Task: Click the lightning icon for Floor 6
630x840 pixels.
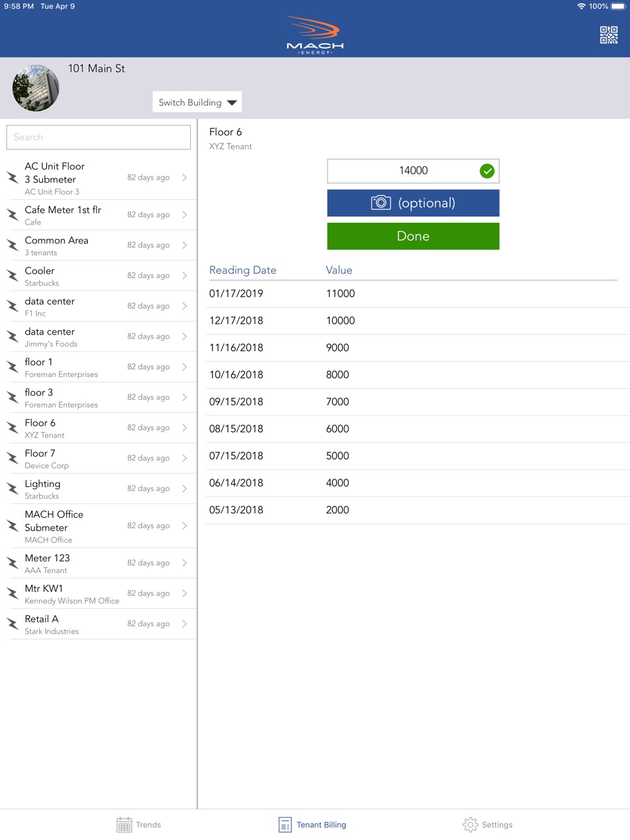Action: click(12, 427)
